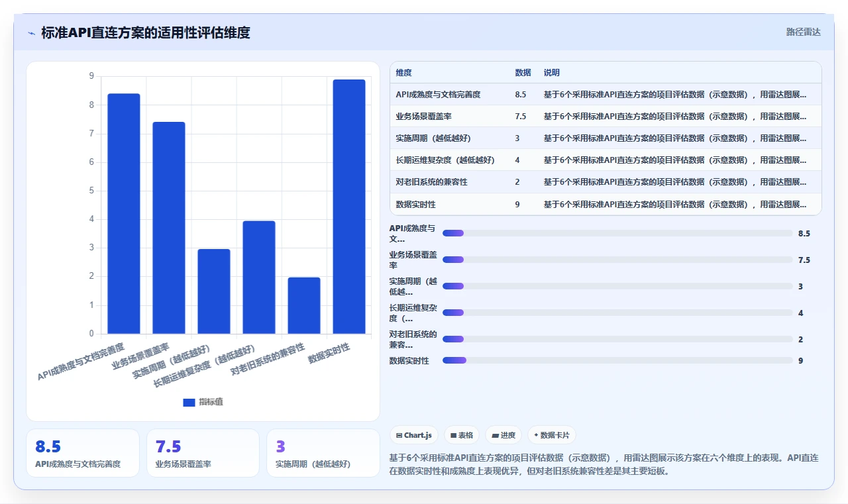Click the 指标值 legend color box
This screenshot has height=504, width=848.
point(189,402)
